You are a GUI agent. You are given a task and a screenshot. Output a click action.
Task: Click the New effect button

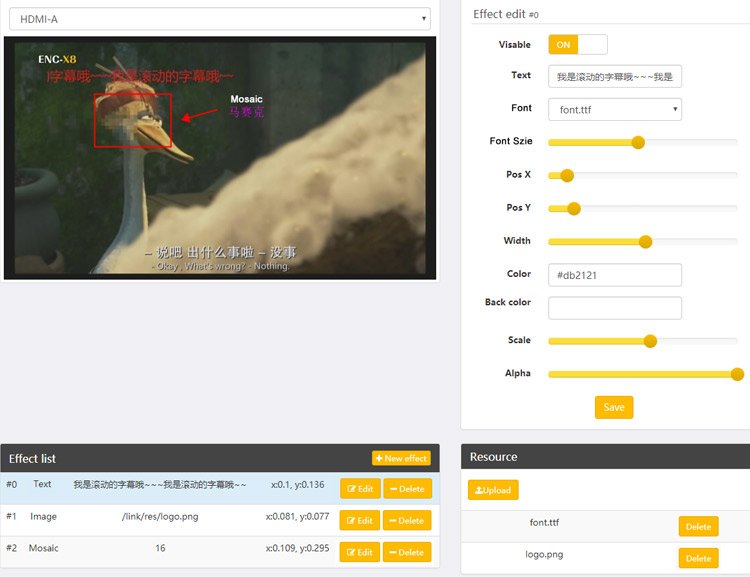pos(401,458)
